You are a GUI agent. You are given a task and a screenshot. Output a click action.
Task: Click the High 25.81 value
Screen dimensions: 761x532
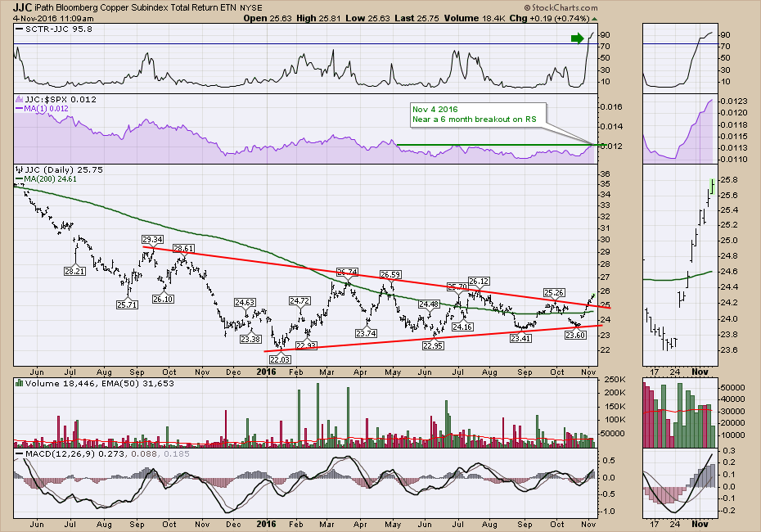[319, 19]
